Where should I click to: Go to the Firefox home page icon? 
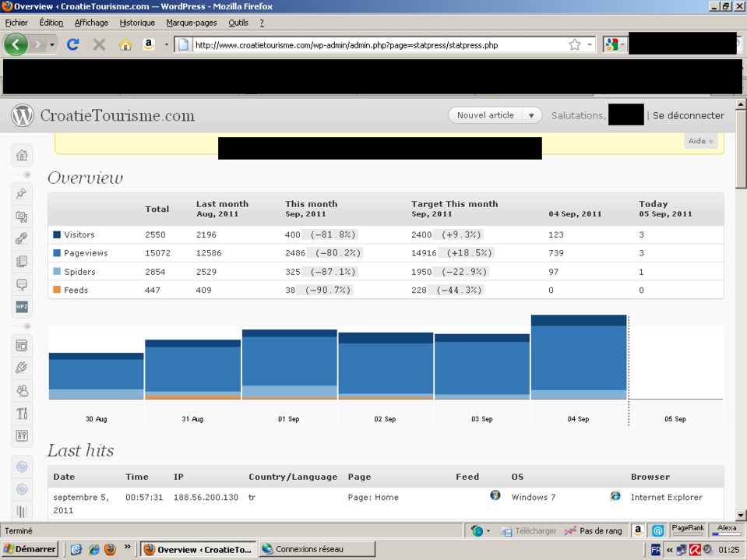[125, 44]
